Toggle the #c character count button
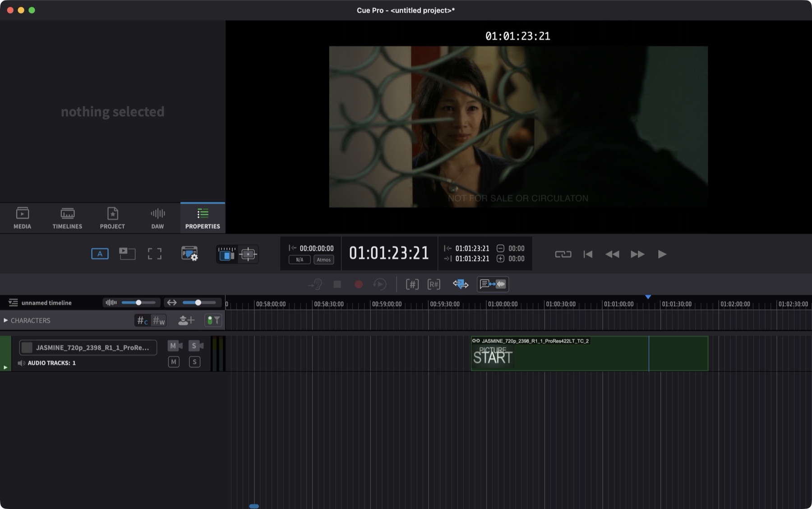 (143, 321)
